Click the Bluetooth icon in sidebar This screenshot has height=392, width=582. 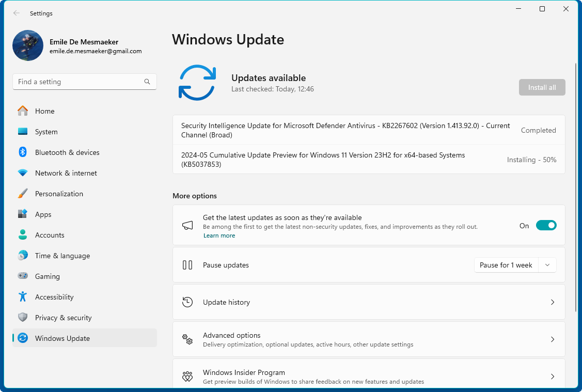coord(23,152)
